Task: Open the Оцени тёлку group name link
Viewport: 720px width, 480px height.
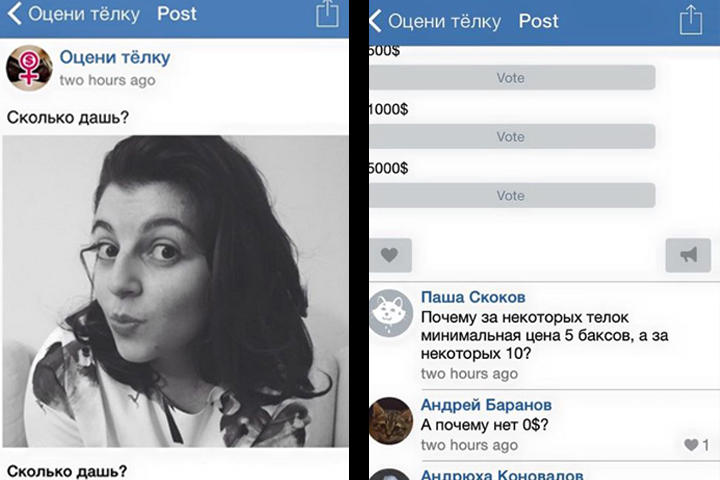Action: (115, 57)
